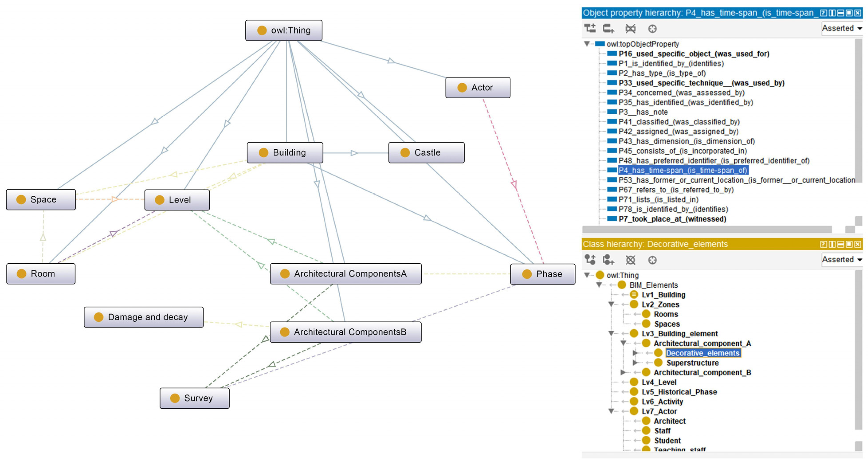This screenshot has height=466, width=868.
Task: Click the Add subclass icon
Action: pos(590,260)
